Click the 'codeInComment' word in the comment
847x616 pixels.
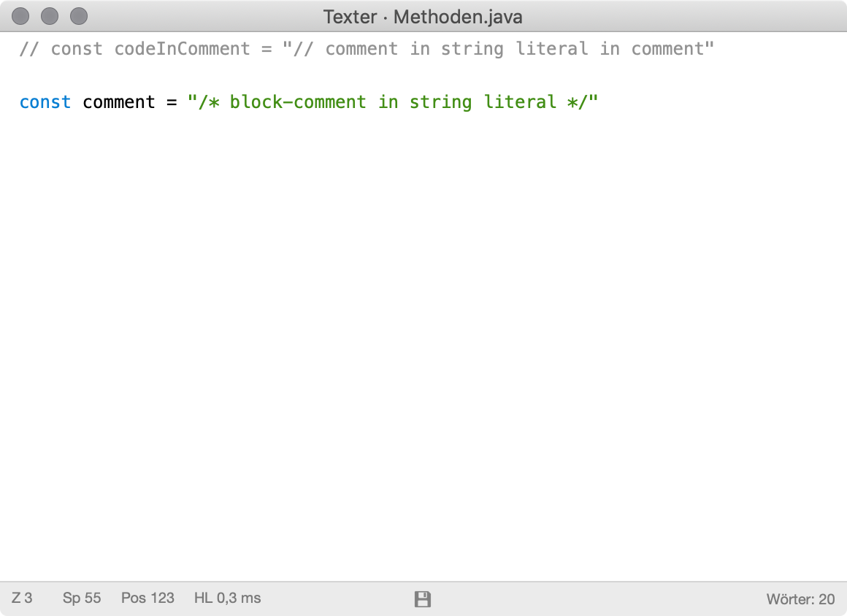(182, 49)
